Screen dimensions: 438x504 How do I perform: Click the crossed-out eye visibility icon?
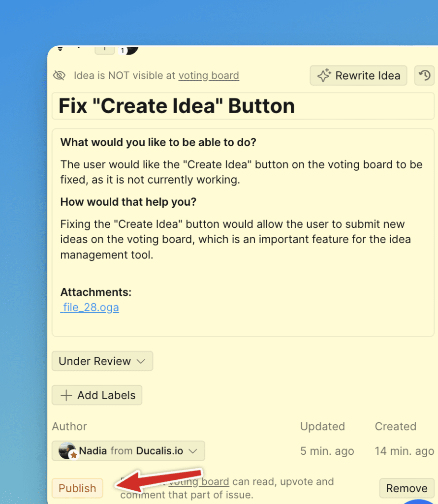[x=59, y=75]
